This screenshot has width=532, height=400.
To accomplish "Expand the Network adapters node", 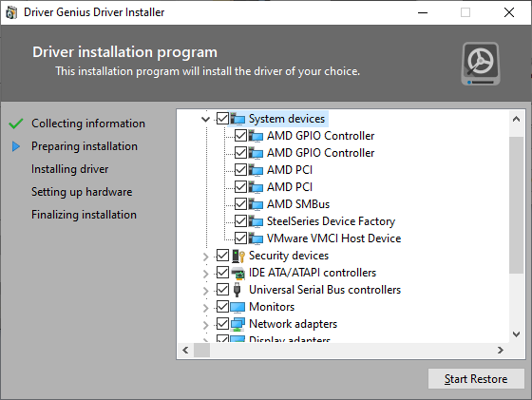I will coord(206,324).
